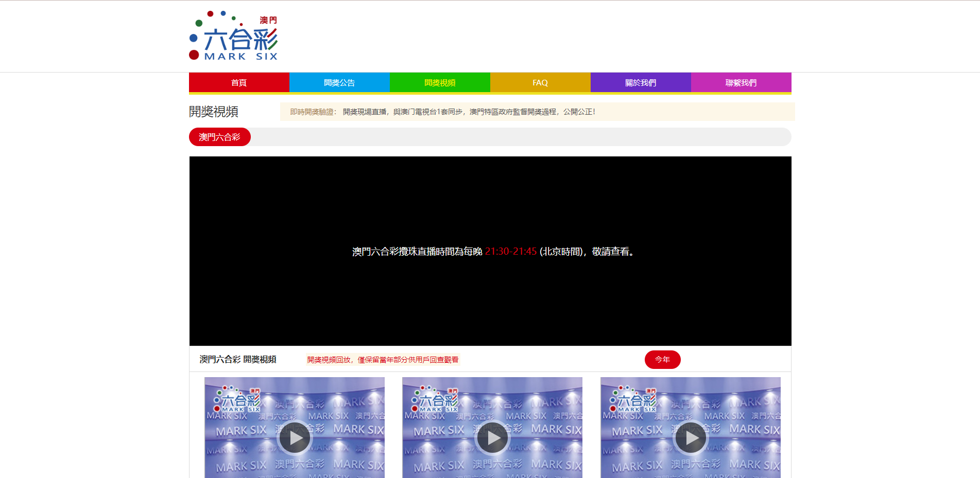Go to the 首頁 home tab

point(239,83)
